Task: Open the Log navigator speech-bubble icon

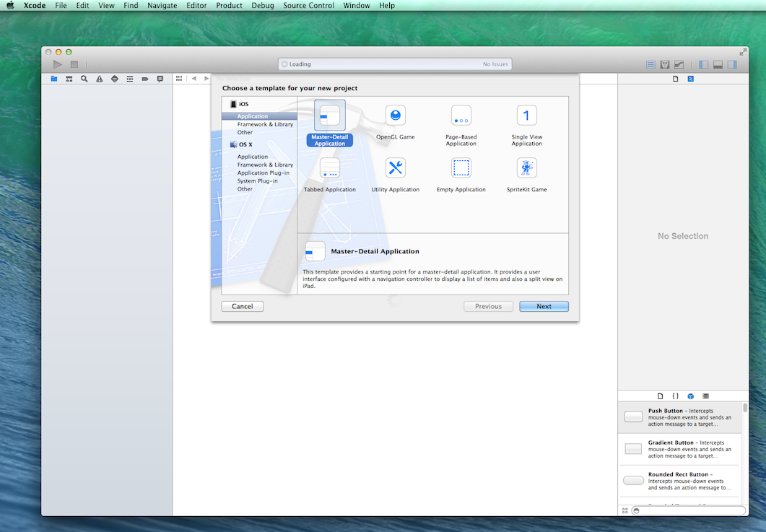Action: point(160,79)
